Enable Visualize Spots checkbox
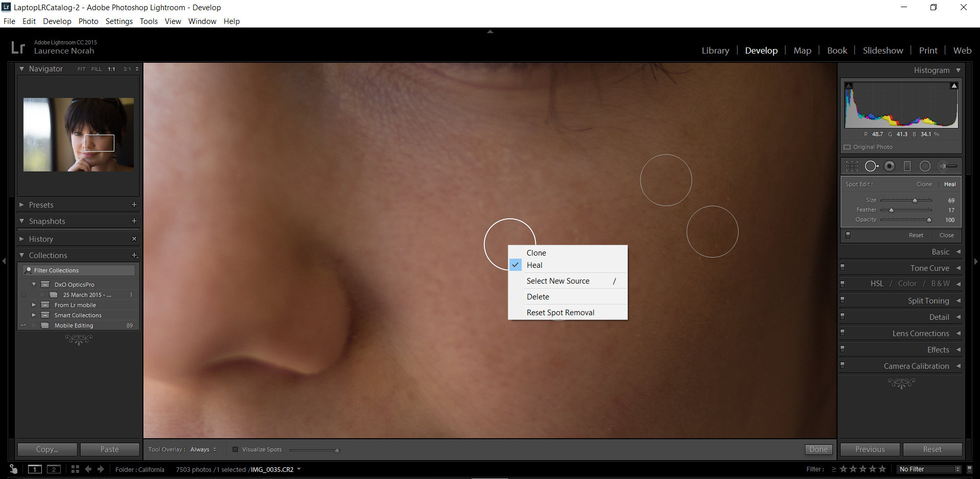The width and height of the screenshot is (980, 479). [x=235, y=449]
